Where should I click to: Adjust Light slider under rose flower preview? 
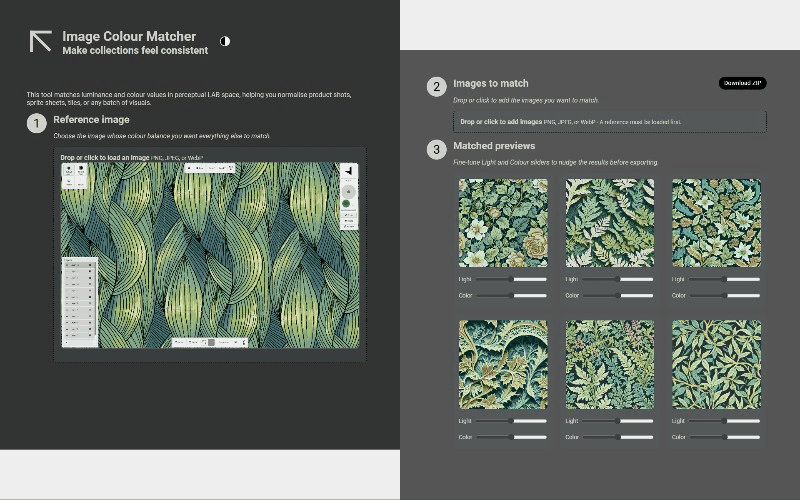pyautogui.click(x=511, y=279)
